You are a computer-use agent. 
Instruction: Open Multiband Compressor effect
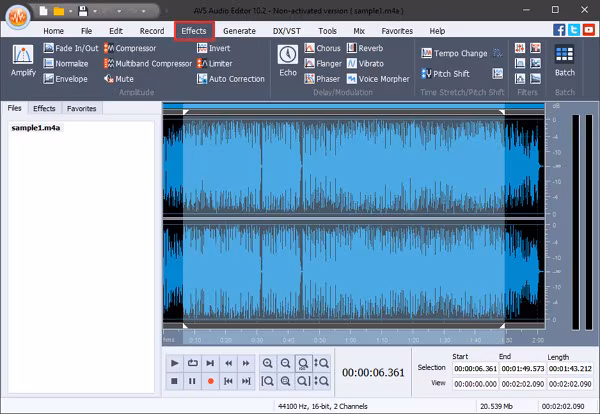click(148, 64)
